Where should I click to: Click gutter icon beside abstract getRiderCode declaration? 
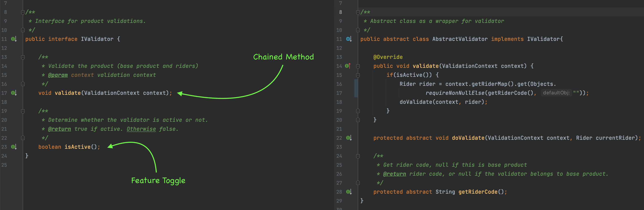point(349,192)
